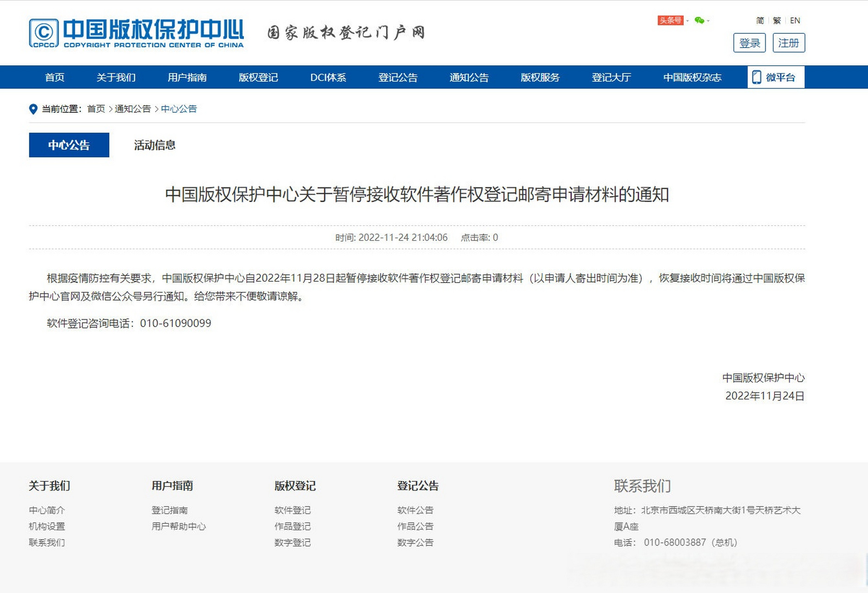Open the 中国版权杂志 nav menu

693,77
